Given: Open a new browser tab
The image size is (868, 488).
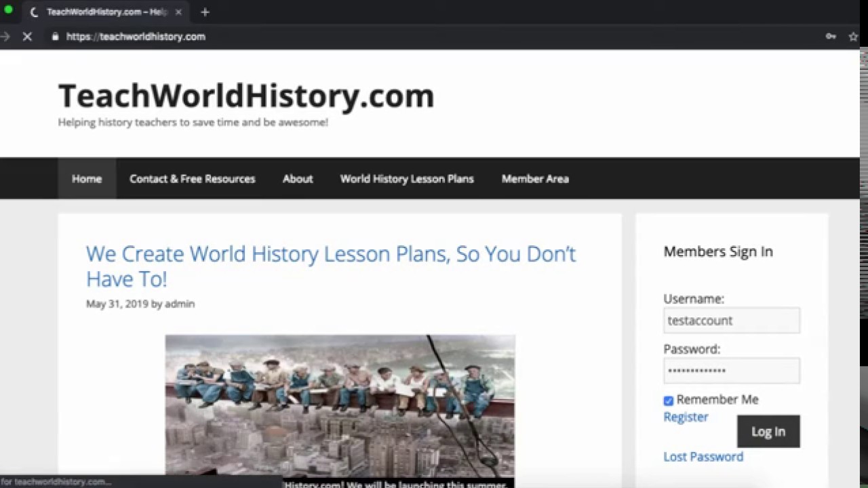Looking at the screenshot, I should [x=205, y=12].
